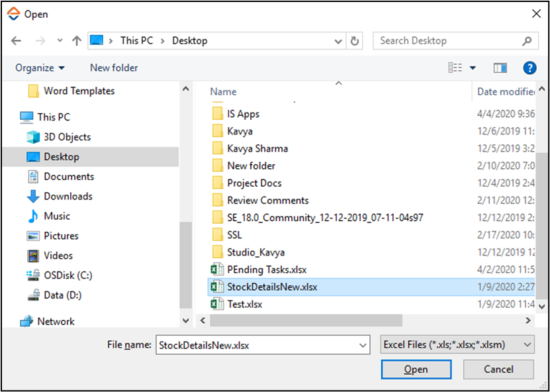Toggle the preview pane icon

coord(500,68)
